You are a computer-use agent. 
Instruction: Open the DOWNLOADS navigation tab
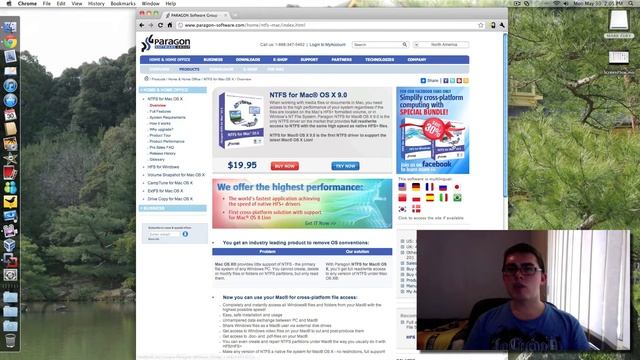[248, 60]
